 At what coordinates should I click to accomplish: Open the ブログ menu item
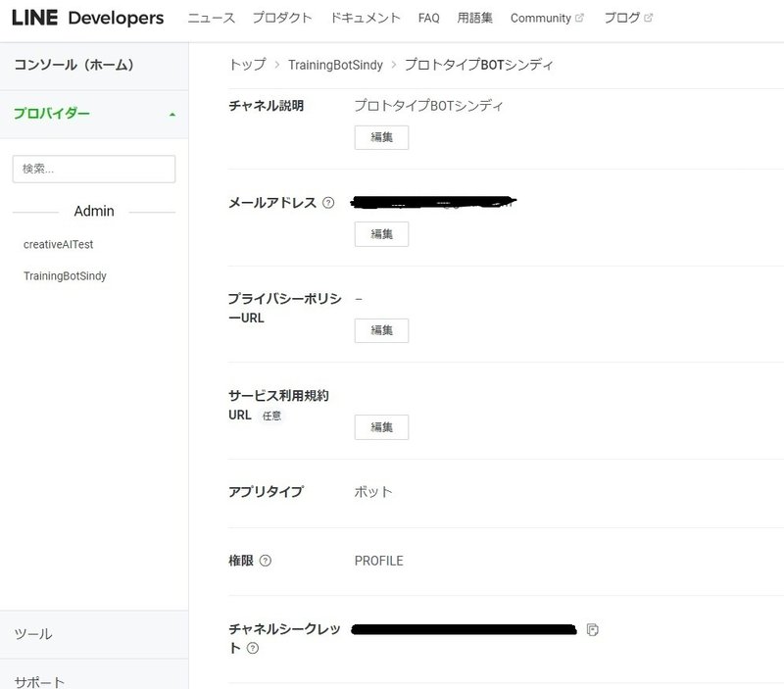622,18
